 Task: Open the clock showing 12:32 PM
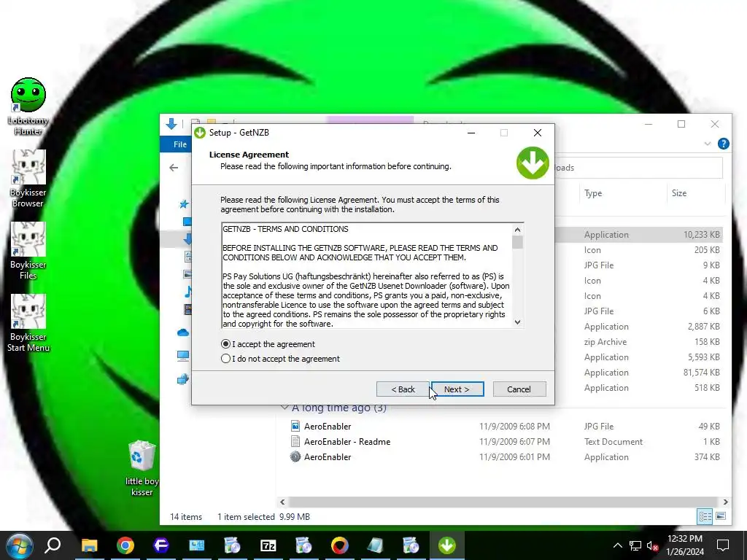[685, 545]
